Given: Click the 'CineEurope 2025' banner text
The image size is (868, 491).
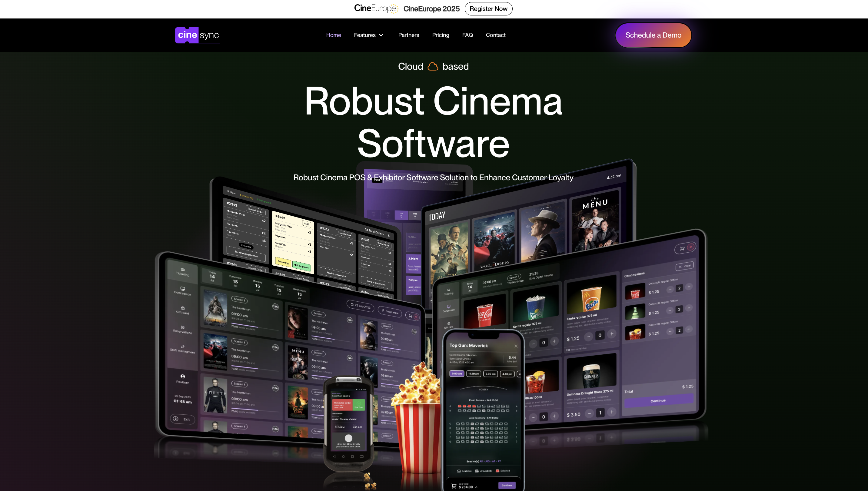Looking at the screenshot, I should [431, 9].
